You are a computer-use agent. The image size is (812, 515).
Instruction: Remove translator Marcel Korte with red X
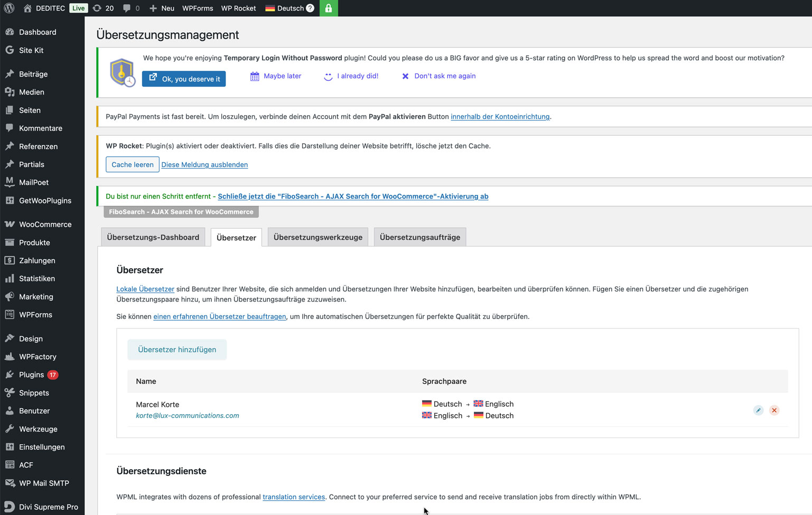coord(774,410)
